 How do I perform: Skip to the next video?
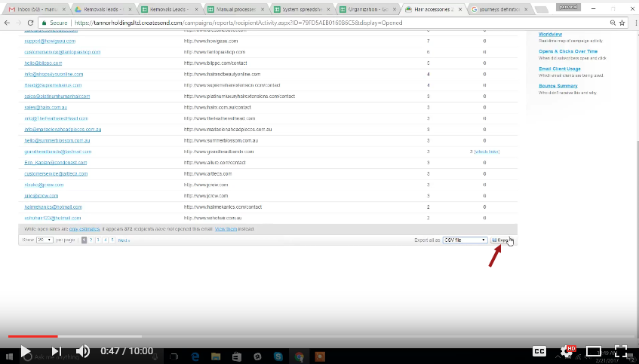[x=55, y=351]
